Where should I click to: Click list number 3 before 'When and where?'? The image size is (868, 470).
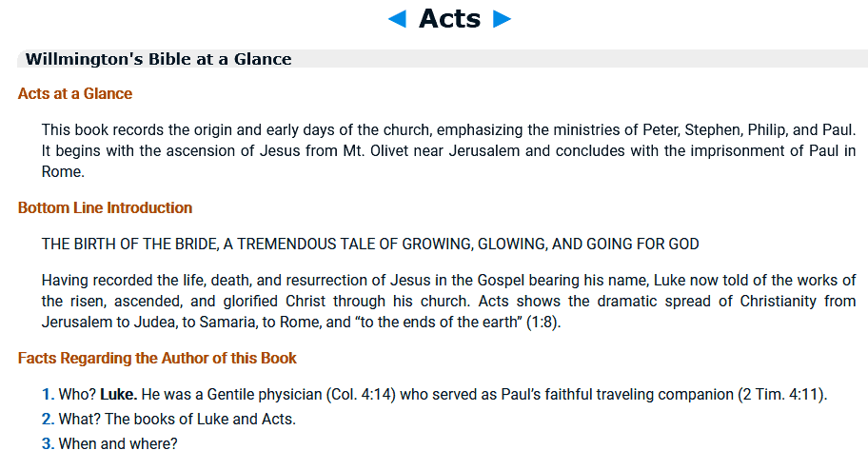pos(48,444)
